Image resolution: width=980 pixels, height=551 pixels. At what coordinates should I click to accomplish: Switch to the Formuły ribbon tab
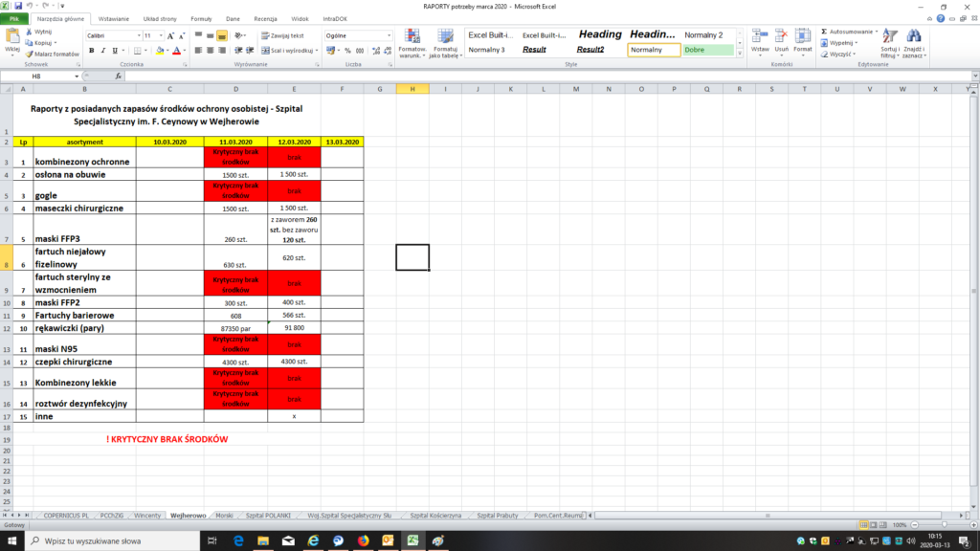[x=201, y=18]
